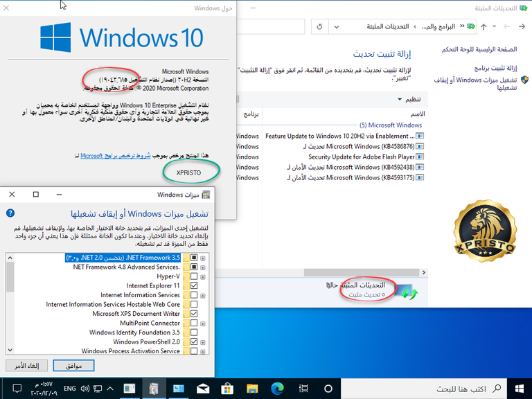Click the ENG language indicator

(69, 389)
